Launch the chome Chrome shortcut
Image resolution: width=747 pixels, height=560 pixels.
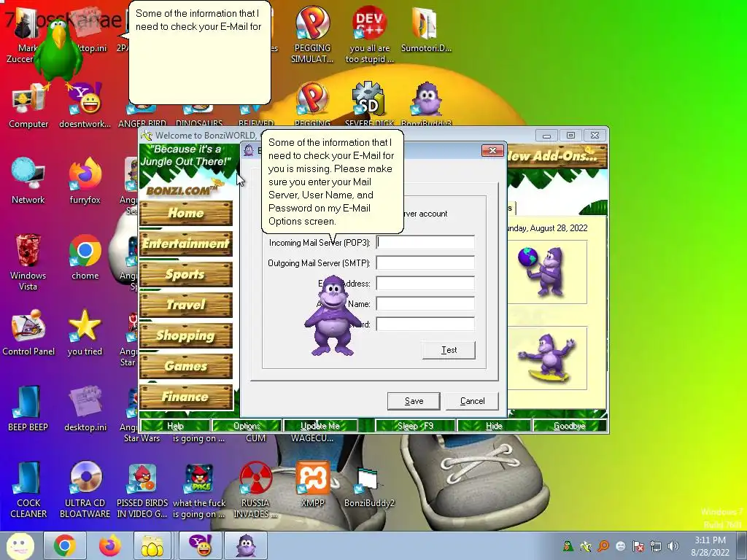(x=85, y=257)
